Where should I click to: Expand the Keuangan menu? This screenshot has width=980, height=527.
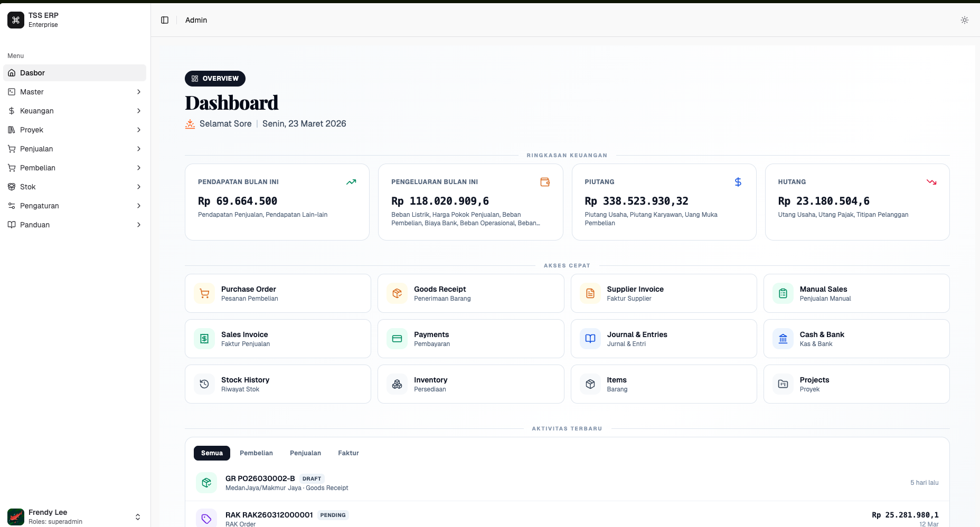pos(74,111)
